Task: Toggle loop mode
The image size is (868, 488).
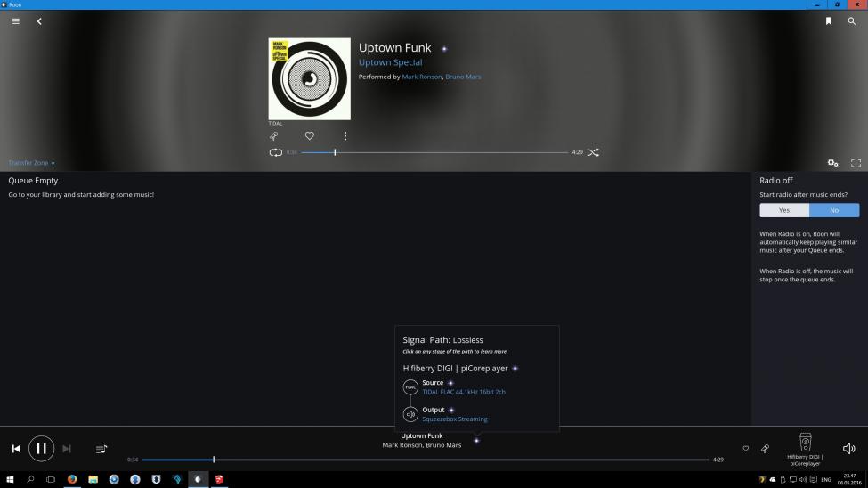Action: point(276,152)
